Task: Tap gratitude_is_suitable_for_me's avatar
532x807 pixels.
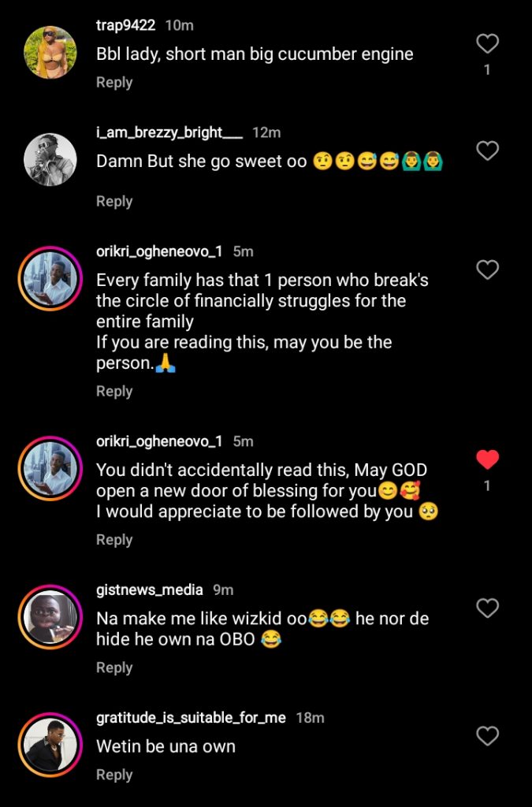Action: (x=49, y=746)
